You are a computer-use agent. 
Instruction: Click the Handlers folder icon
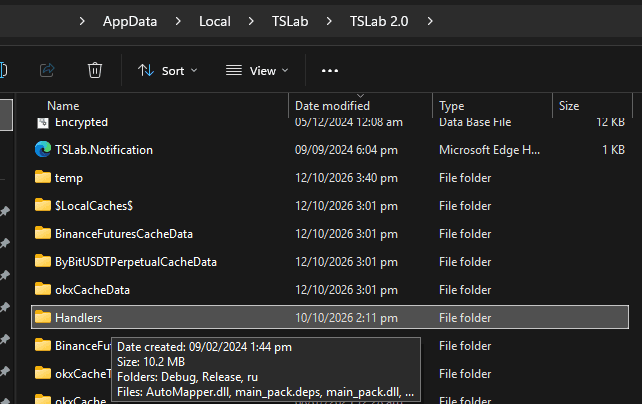coord(43,317)
